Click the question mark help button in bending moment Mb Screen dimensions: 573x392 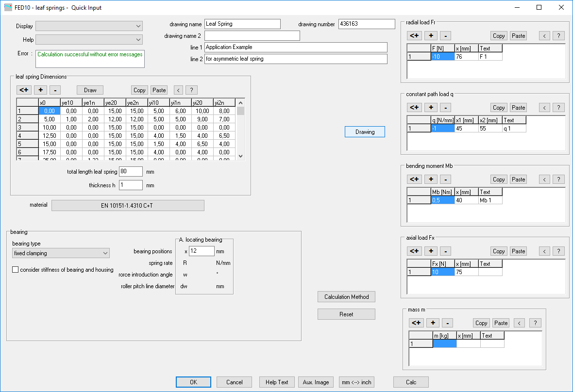pos(558,179)
